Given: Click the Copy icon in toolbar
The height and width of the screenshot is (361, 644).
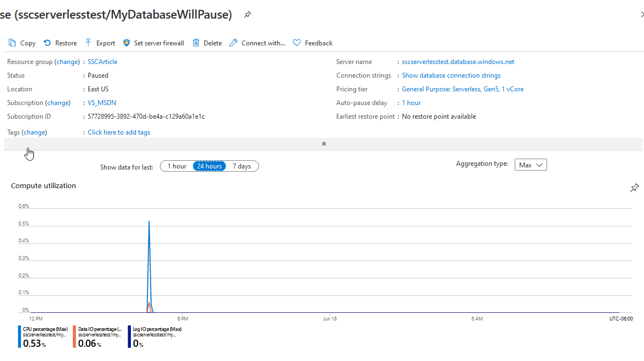Looking at the screenshot, I should click(x=13, y=43).
